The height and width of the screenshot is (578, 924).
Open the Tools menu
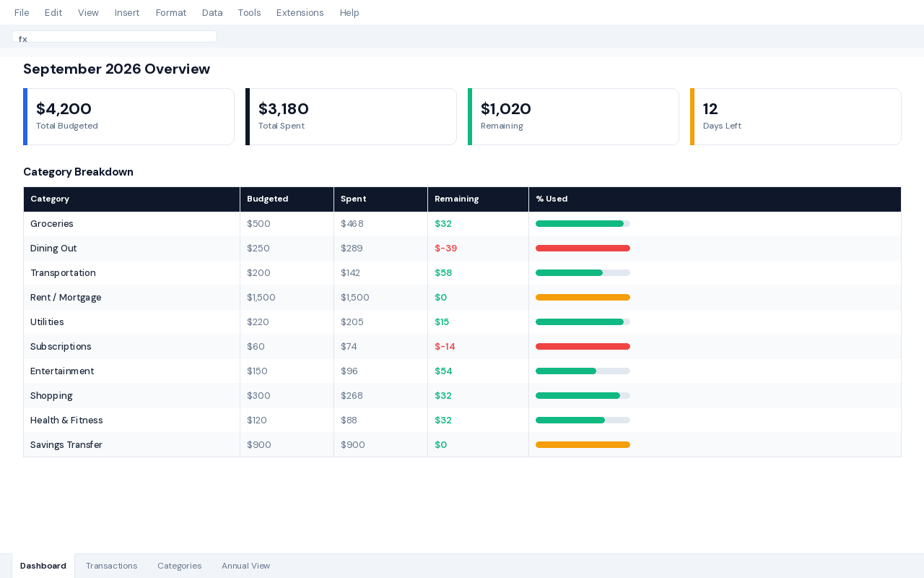point(249,12)
